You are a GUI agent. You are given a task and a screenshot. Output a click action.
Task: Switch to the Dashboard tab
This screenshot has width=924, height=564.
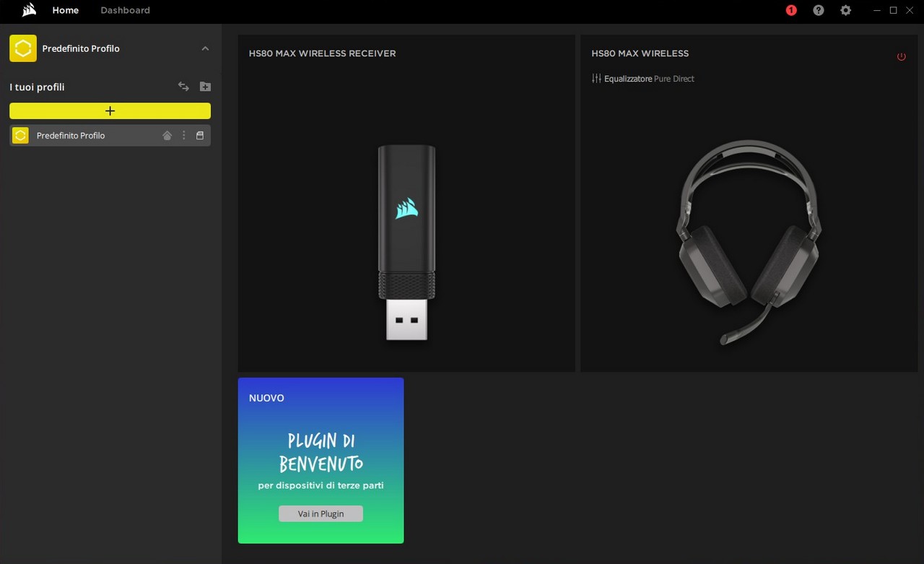click(125, 10)
